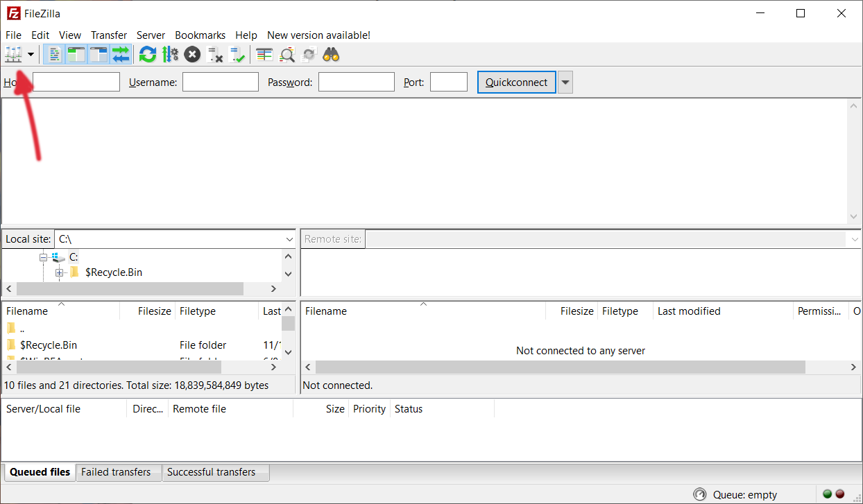863x504 pixels.
Task: Open the Quickconnect history dropdown
Action: [565, 82]
